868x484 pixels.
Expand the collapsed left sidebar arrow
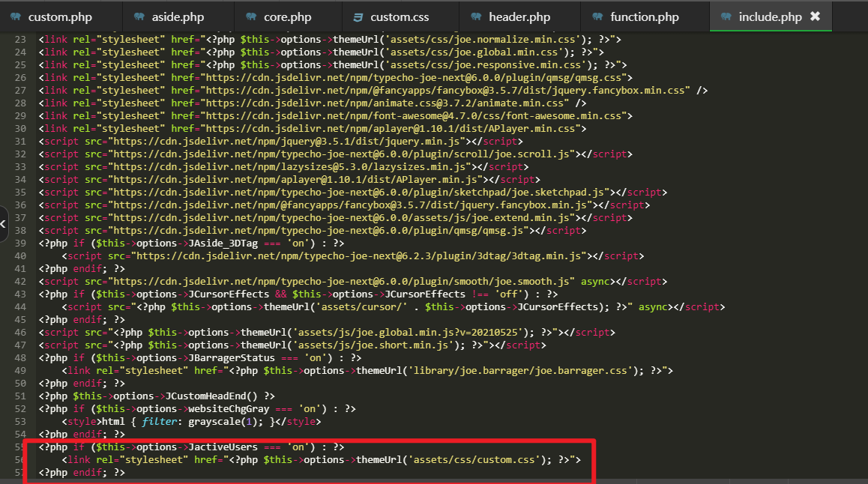tap(3, 223)
